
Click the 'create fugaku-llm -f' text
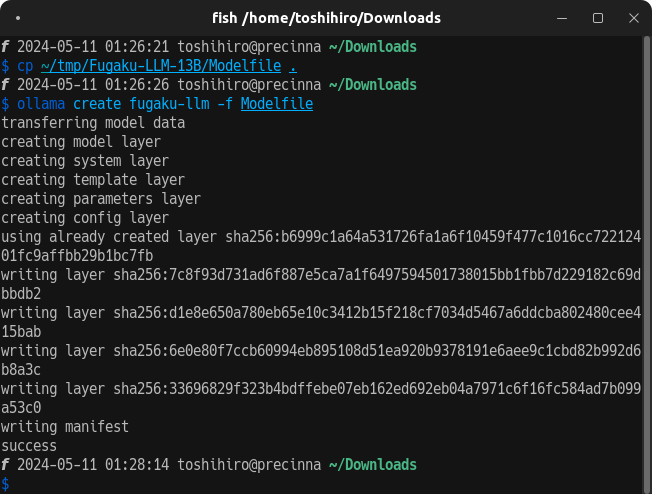(x=153, y=104)
